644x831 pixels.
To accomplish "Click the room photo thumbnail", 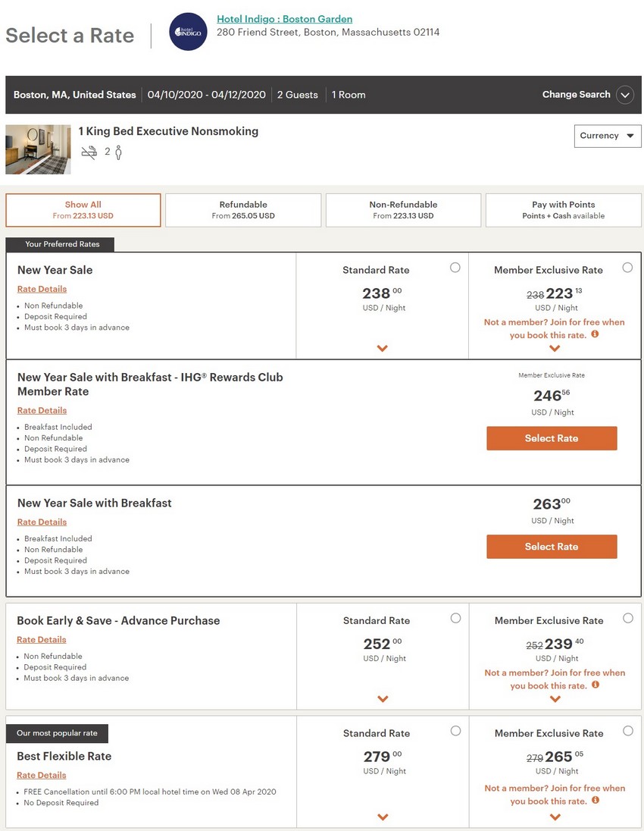I will click(x=38, y=149).
